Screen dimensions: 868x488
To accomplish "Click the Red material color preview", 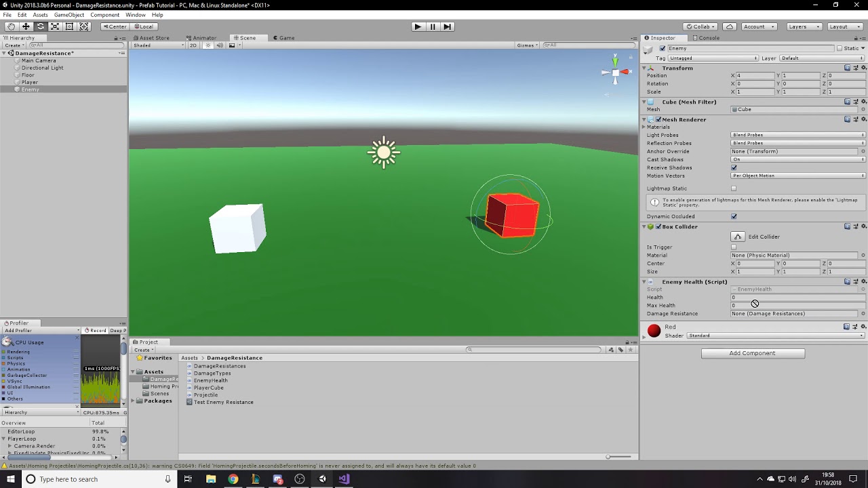I will 654,331.
